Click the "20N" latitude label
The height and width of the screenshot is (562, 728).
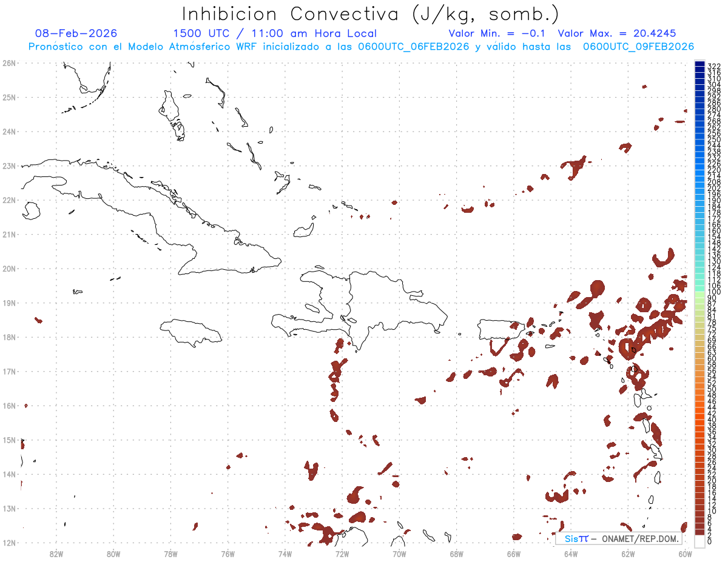tap(8, 269)
